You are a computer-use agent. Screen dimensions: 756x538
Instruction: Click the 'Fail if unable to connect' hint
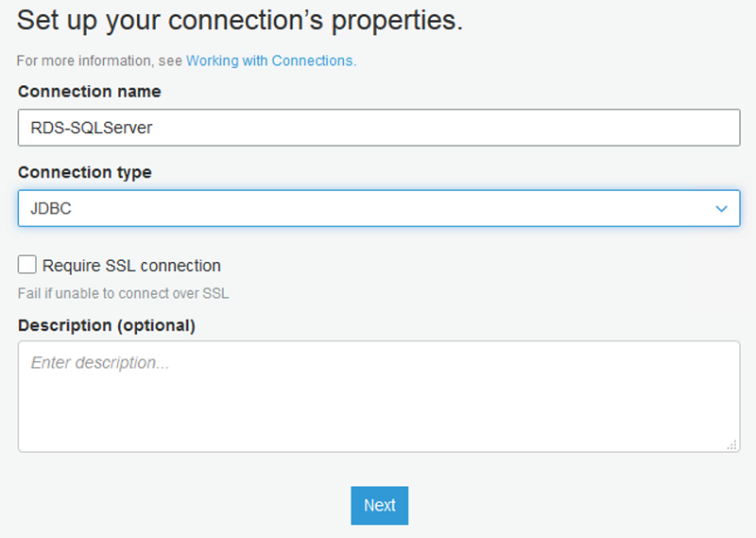pyautogui.click(x=123, y=293)
